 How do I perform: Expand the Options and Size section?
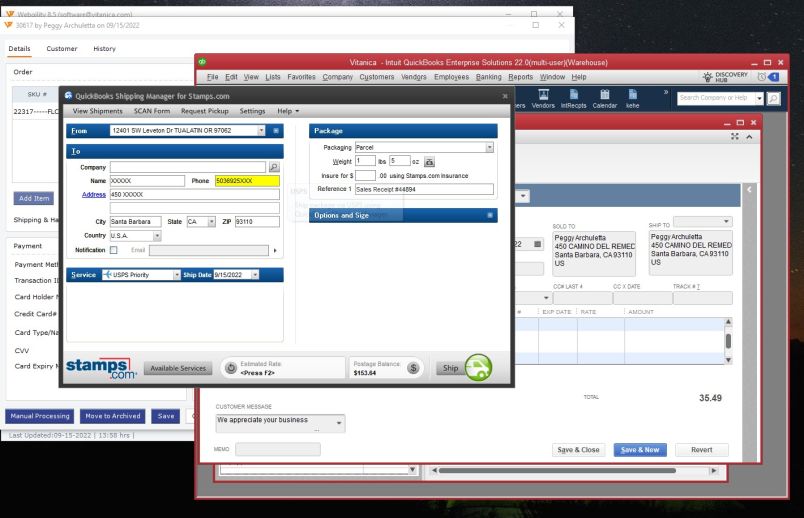[490, 215]
